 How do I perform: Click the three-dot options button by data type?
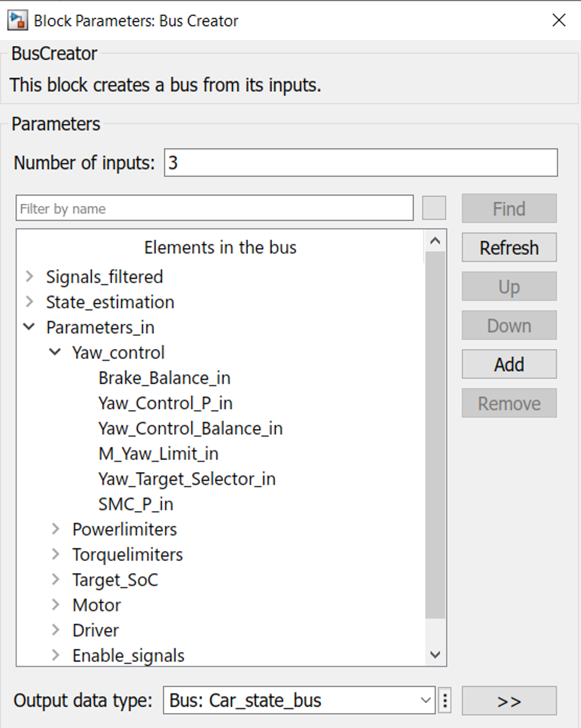445,701
